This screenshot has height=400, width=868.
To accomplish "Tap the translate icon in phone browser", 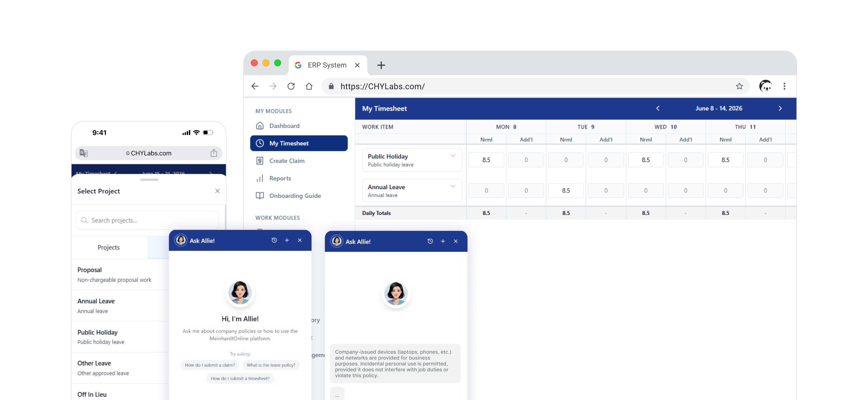I will tap(84, 153).
